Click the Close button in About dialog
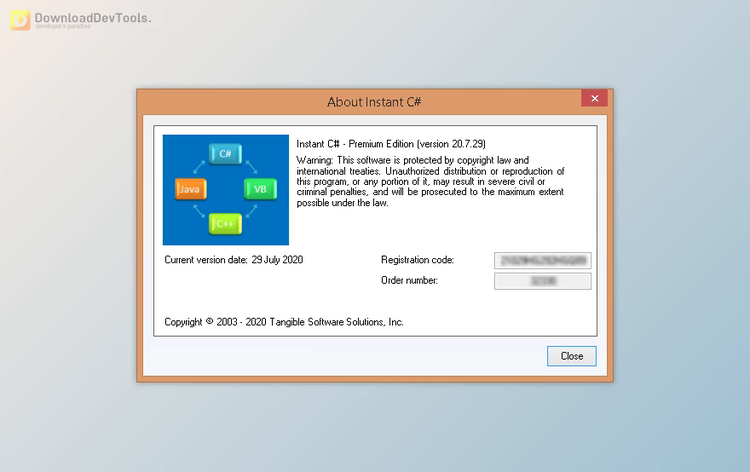 click(x=572, y=356)
